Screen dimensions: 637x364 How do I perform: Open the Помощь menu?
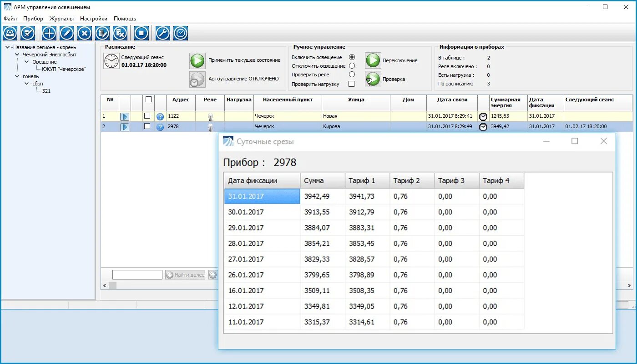125,19
